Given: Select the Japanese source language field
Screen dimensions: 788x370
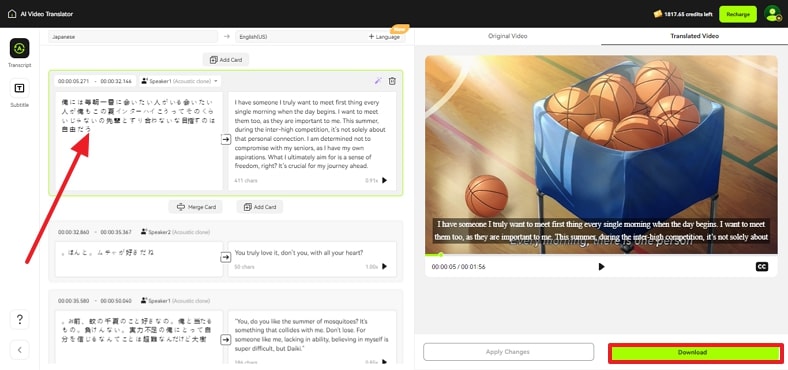Looking at the screenshot, I should [x=133, y=37].
